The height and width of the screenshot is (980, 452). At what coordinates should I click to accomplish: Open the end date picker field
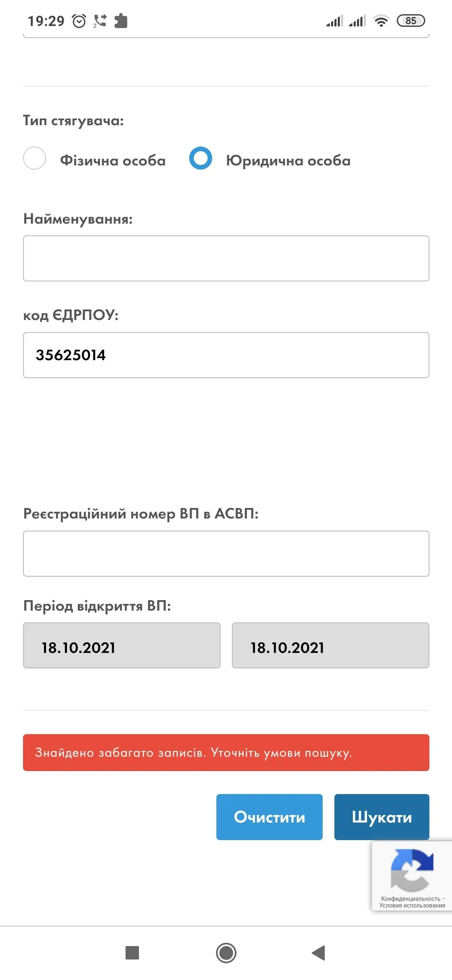click(x=330, y=645)
